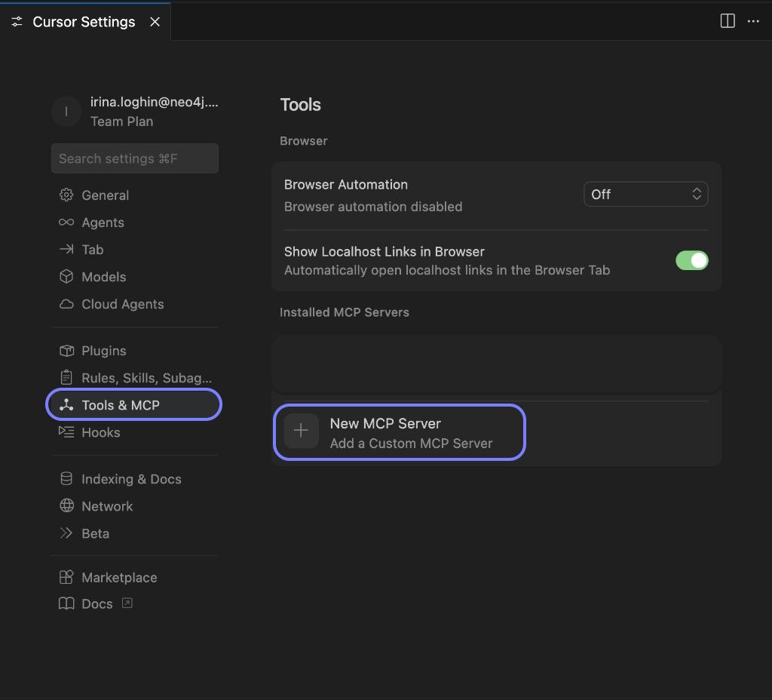The height and width of the screenshot is (700, 772).
Task: Click the Search settings field
Action: [134, 158]
